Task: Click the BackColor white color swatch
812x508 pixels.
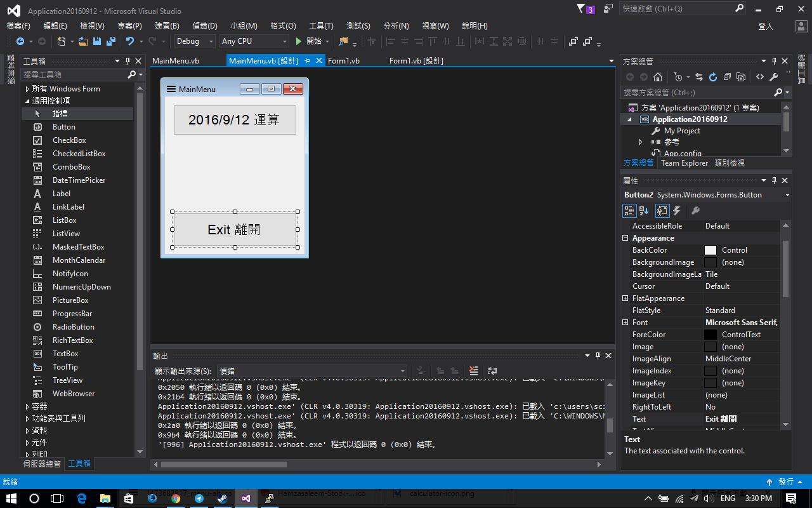Action: coord(710,250)
